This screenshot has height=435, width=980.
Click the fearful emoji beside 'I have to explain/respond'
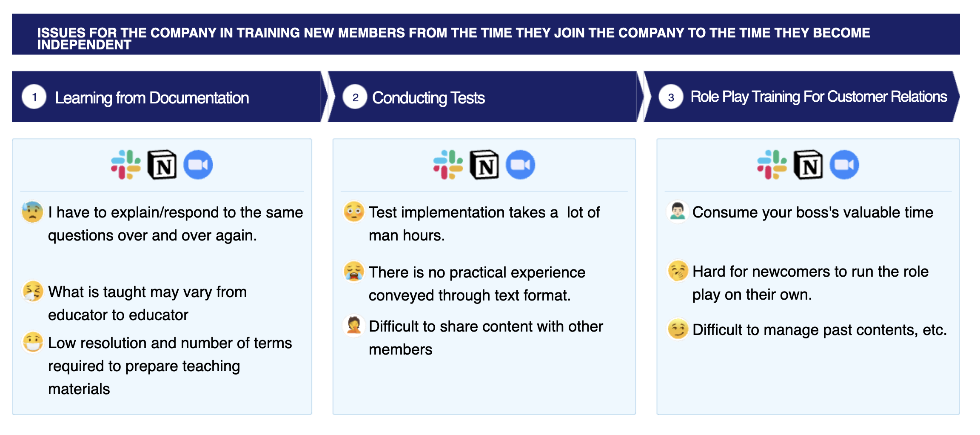(x=33, y=212)
